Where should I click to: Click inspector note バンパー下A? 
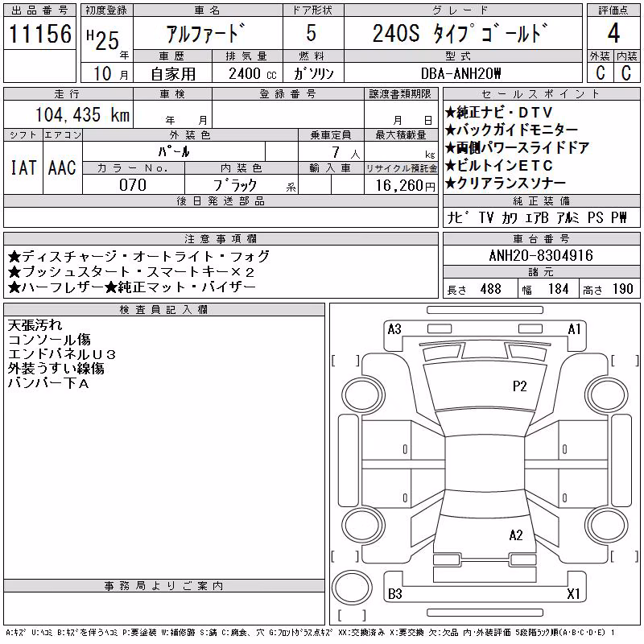pos(48,383)
